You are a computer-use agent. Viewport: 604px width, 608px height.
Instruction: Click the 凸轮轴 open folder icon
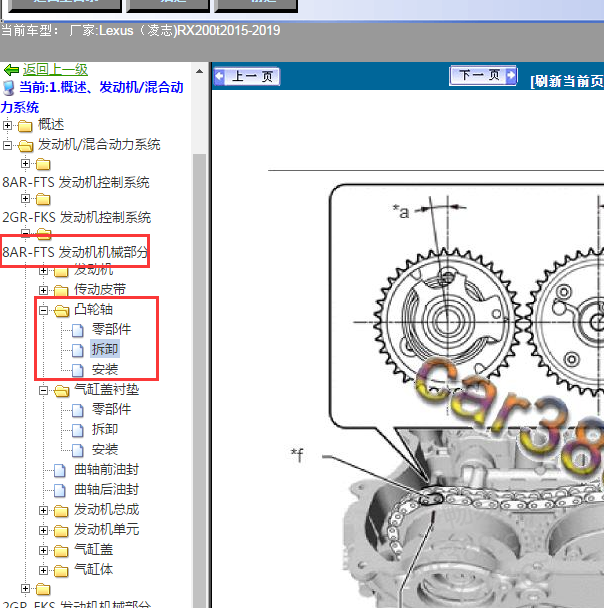click(x=61, y=310)
